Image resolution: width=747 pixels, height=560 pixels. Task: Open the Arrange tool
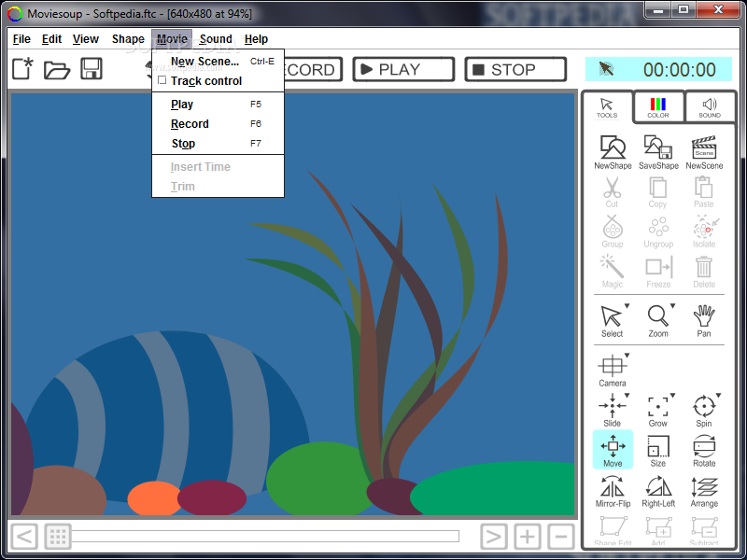pyautogui.click(x=704, y=491)
